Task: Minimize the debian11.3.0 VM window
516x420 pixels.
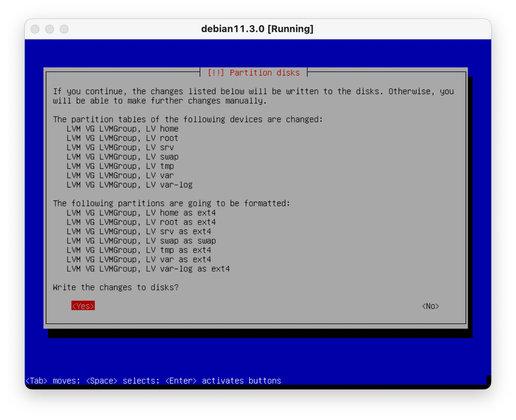Action: pos(50,29)
